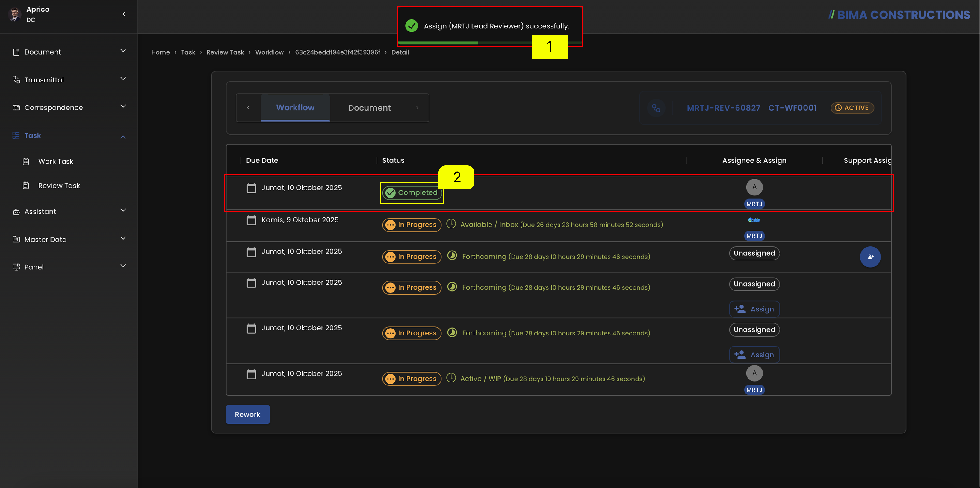Switch to the Workflow tab
The width and height of the screenshot is (980, 488).
pyautogui.click(x=295, y=108)
